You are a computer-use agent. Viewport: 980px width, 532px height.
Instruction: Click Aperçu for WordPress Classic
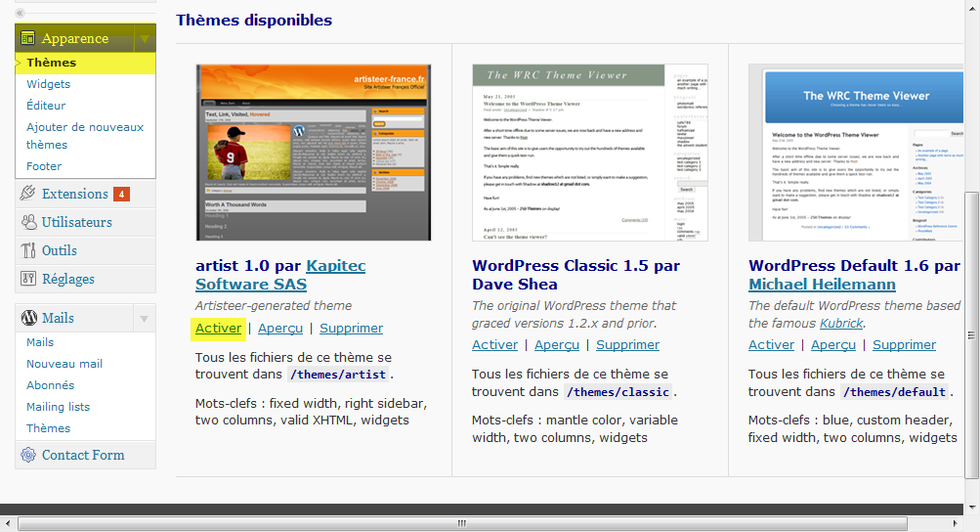click(556, 345)
